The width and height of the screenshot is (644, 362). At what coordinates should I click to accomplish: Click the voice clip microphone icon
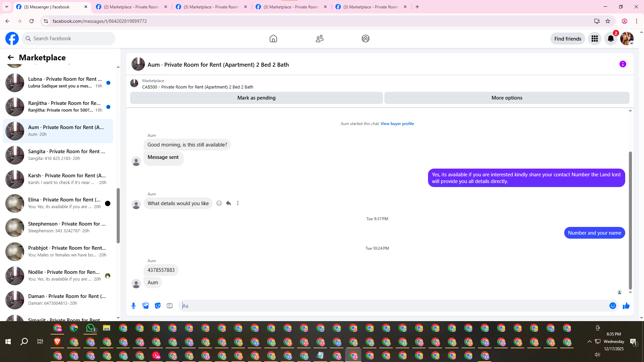point(133,306)
